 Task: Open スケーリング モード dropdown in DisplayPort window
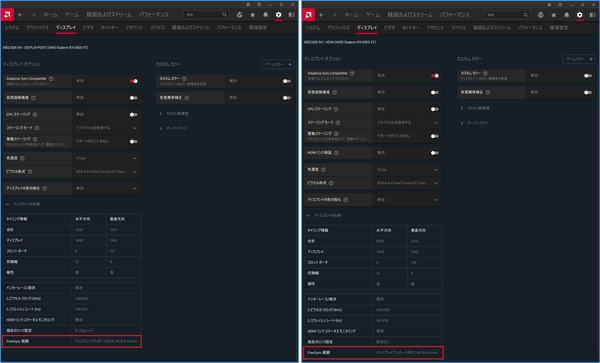[x=106, y=128]
